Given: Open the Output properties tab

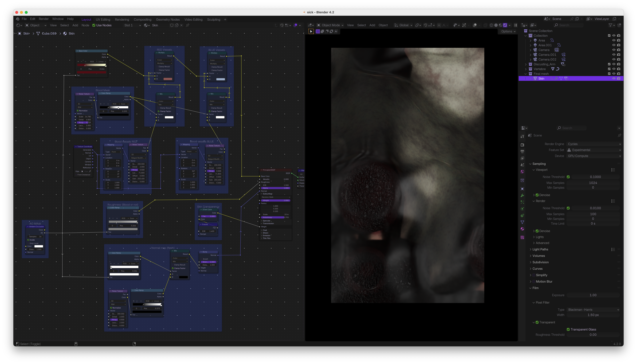Looking at the screenshot, I should [x=522, y=151].
